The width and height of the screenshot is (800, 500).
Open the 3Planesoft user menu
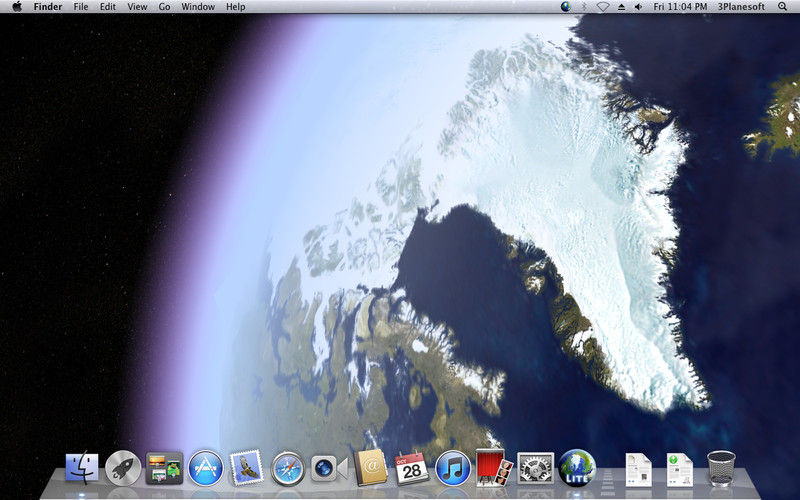(741, 7)
